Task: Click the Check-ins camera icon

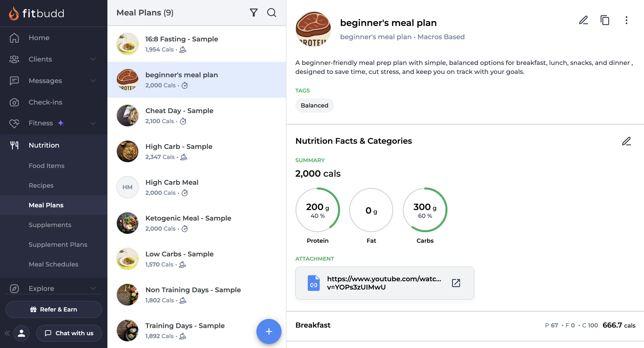Action: (x=14, y=102)
